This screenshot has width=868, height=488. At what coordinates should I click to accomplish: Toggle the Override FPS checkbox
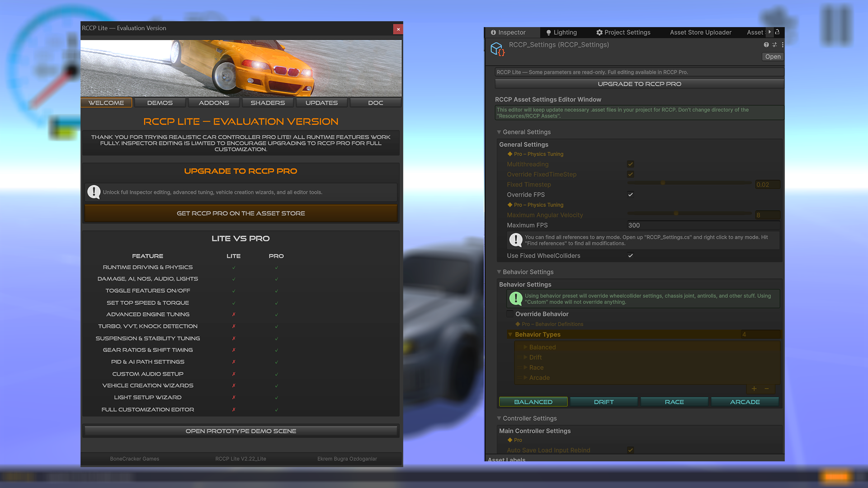631,195
